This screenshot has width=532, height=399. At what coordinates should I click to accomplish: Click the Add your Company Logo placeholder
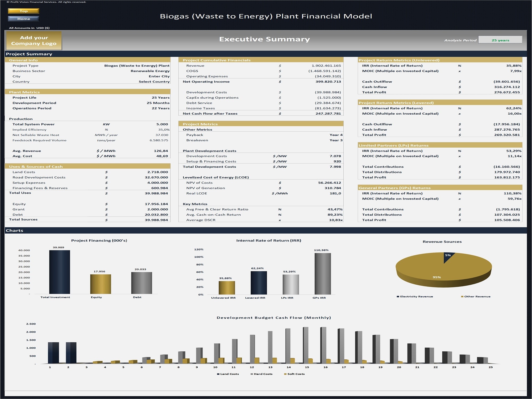pos(34,40)
